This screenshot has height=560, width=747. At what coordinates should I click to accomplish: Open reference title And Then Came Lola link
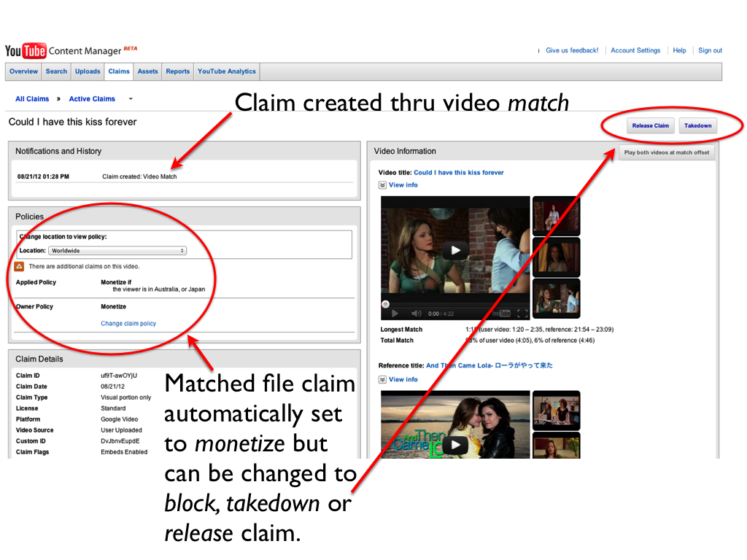click(x=489, y=365)
